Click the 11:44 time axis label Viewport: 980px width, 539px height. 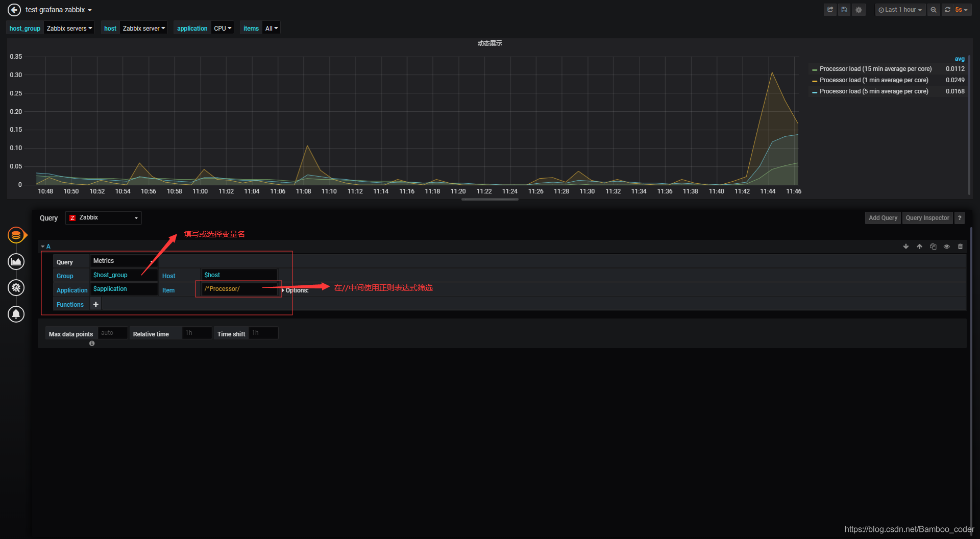click(x=768, y=191)
